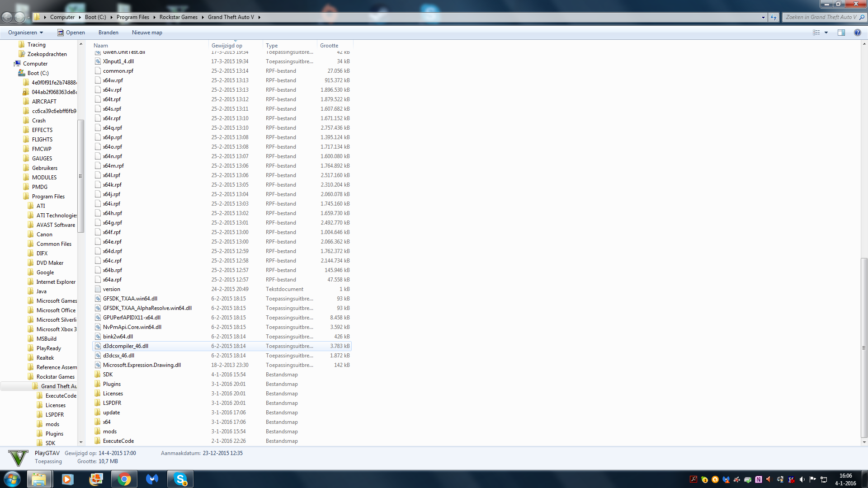Expand the chevron after Rockstar Games in path

click(203, 17)
